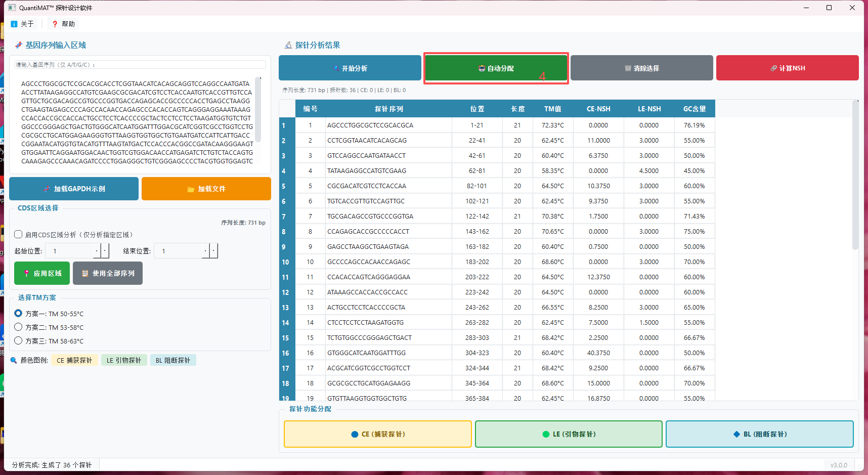This screenshot has height=475, width=868.
Task: Click the document icon on 使用全部序列 button
Action: (84, 273)
